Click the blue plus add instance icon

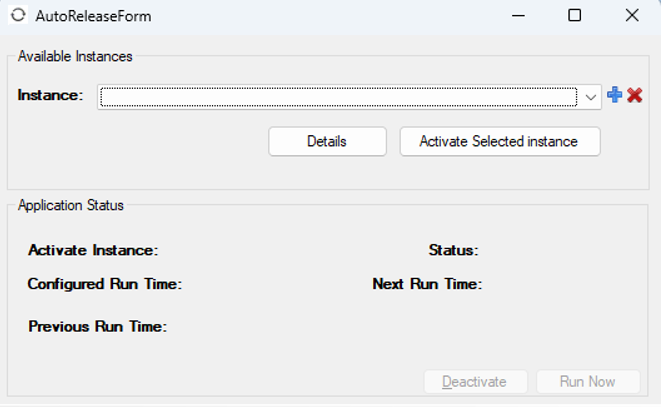(614, 95)
